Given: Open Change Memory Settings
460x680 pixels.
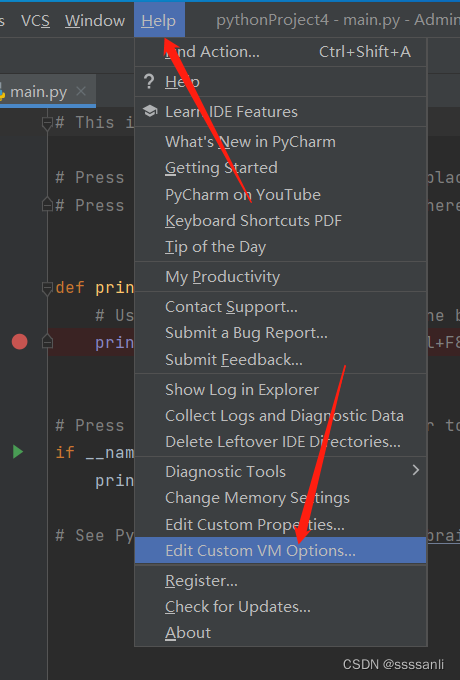Looking at the screenshot, I should tap(281, 498).
